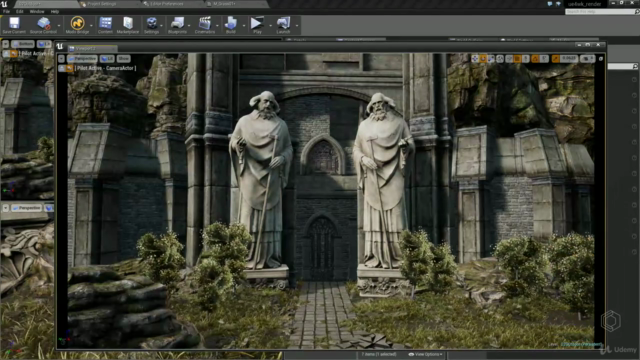Click Bottom view button in background viewport
Image resolution: width=640 pixels, height=360 pixels.
[x=23, y=44]
